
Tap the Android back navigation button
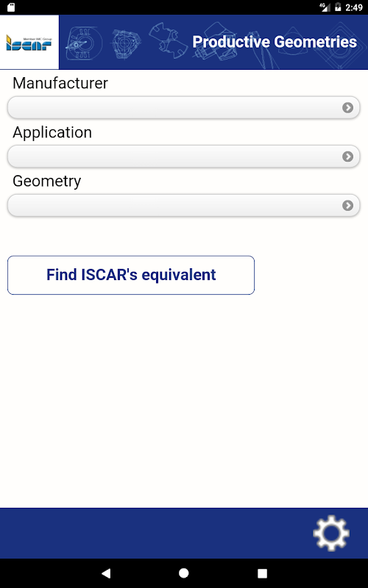coord(106,573)
